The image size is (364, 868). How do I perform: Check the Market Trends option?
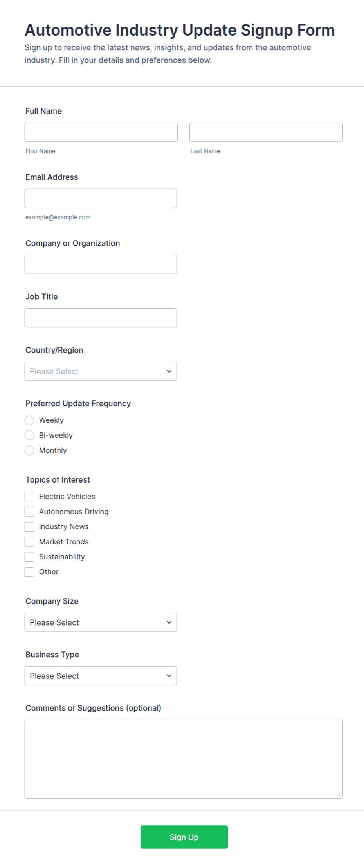[29, 542]
